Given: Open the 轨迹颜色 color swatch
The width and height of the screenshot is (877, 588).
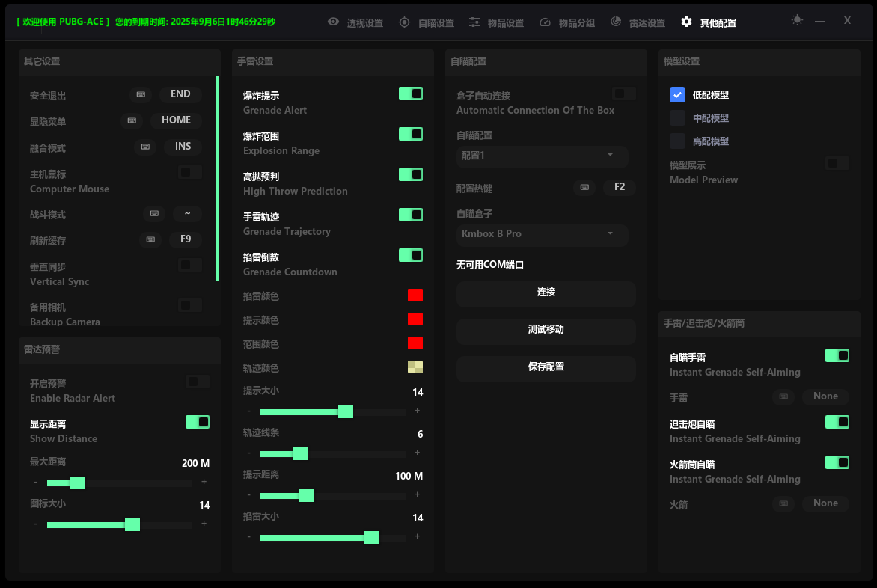Looking at the screenshot, I should pos(415,367).
